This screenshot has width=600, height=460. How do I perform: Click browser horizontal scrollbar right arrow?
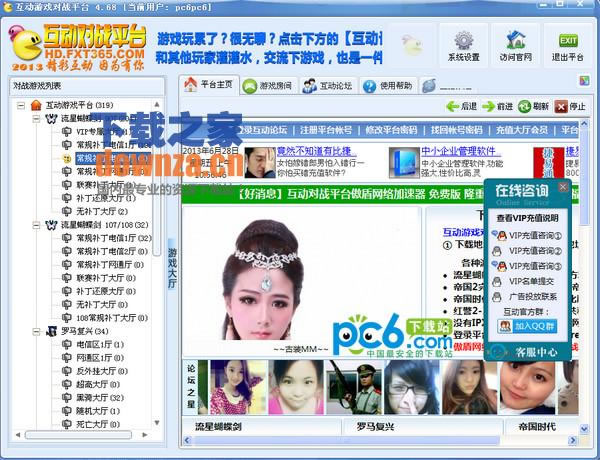coord(572,440)
